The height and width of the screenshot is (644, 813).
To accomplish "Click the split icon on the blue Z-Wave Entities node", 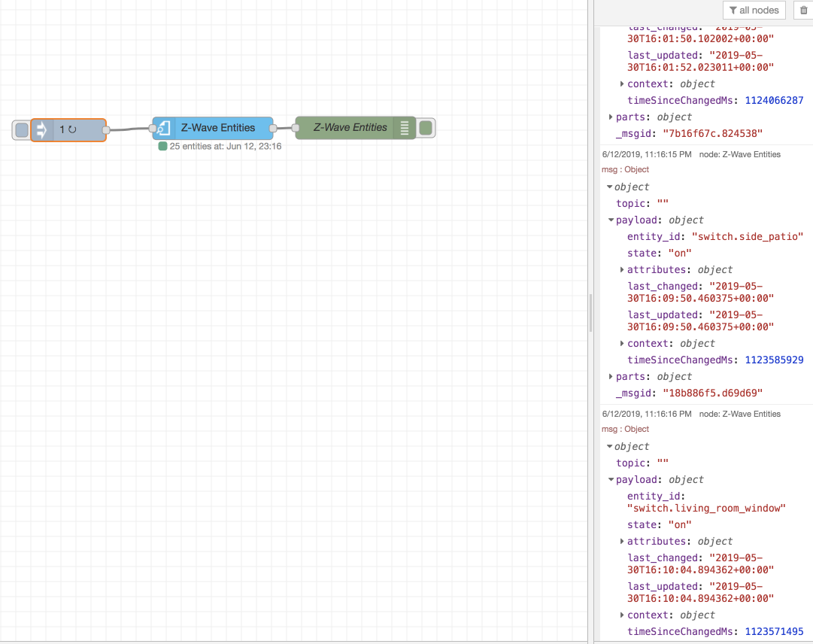I will click(x=165, y=128).
